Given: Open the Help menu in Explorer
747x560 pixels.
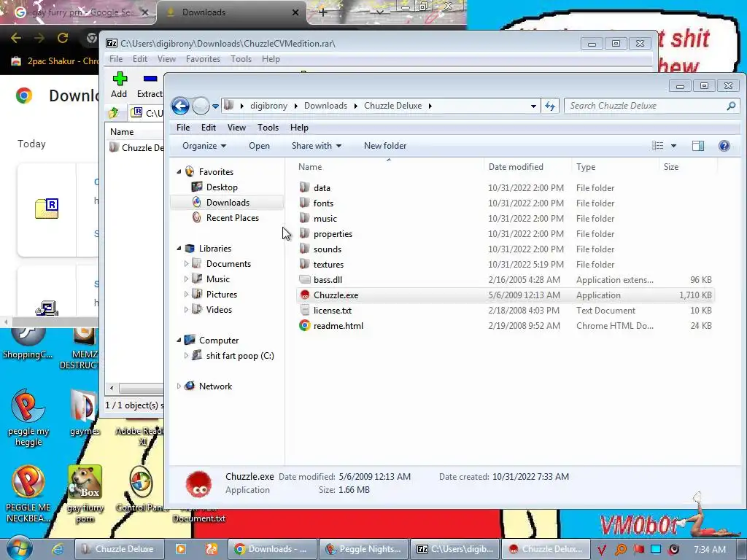Looking at the screenshot, I should 299,128.
